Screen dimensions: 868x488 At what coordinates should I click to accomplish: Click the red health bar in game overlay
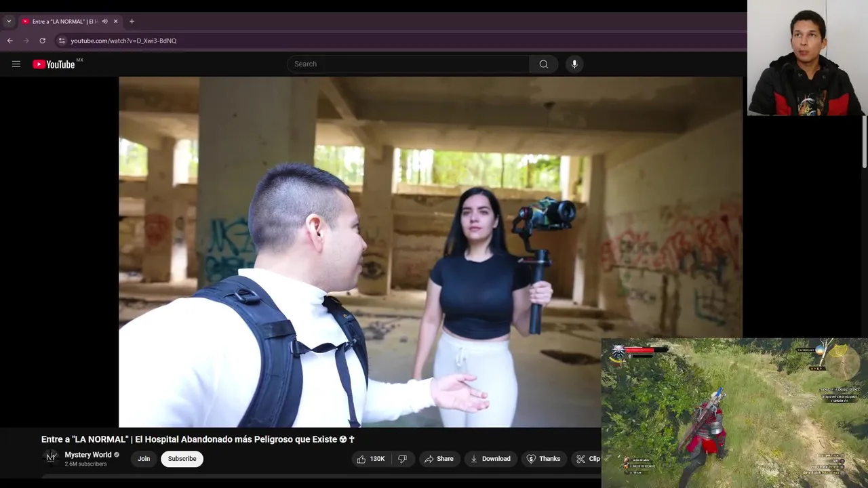coord(639,350)
